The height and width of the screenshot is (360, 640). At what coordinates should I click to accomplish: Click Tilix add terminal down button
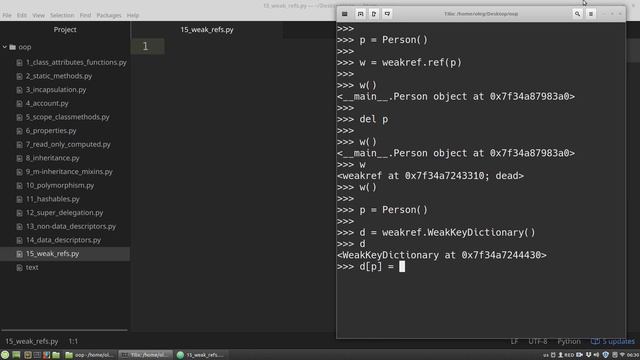(387, 14)
